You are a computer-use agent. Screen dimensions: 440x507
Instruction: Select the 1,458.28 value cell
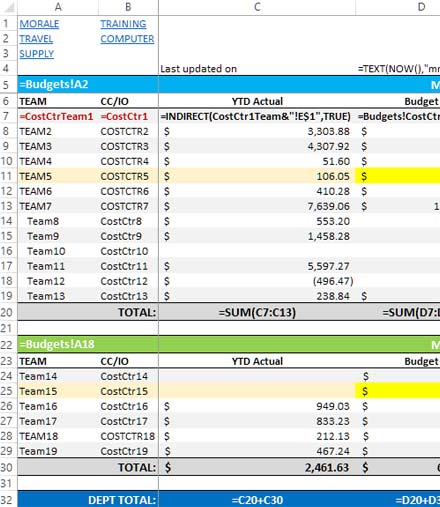257,236
